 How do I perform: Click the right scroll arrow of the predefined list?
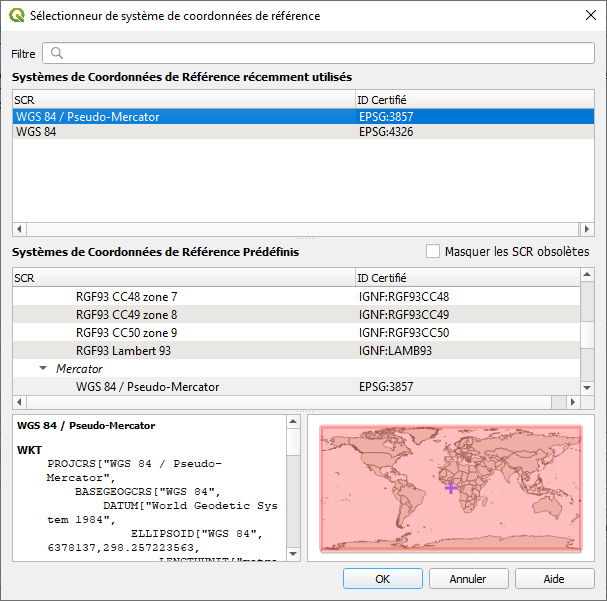[573, 402]
